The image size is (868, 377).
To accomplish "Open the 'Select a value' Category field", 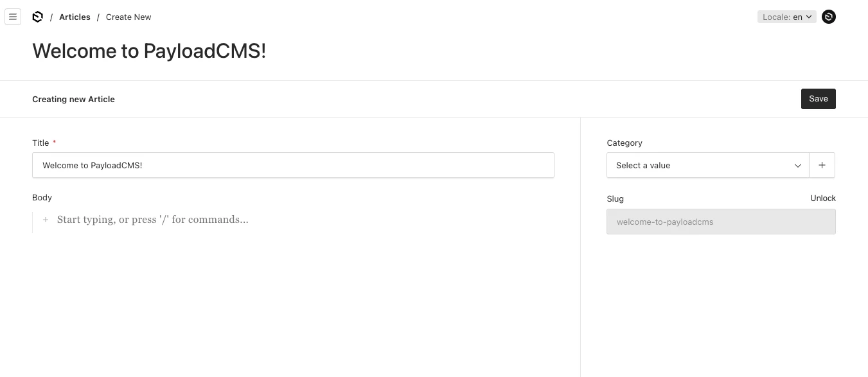I will pos(700,165).
